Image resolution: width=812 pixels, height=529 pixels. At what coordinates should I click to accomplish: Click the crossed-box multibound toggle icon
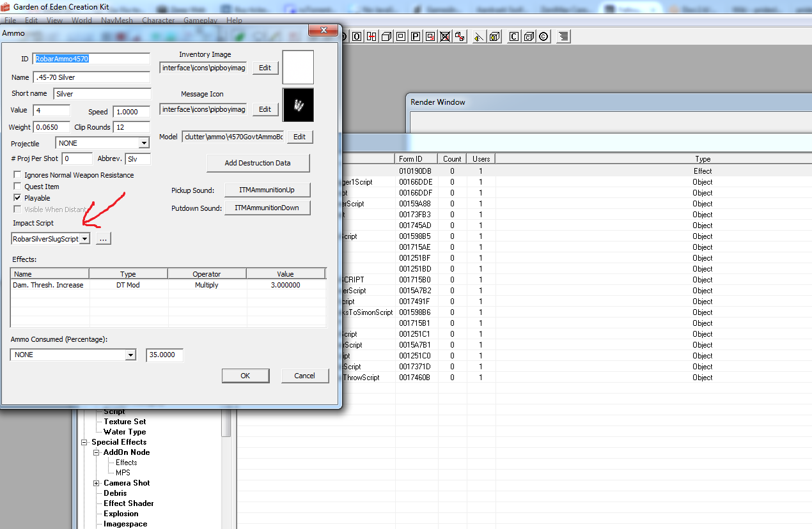point(445,36)
